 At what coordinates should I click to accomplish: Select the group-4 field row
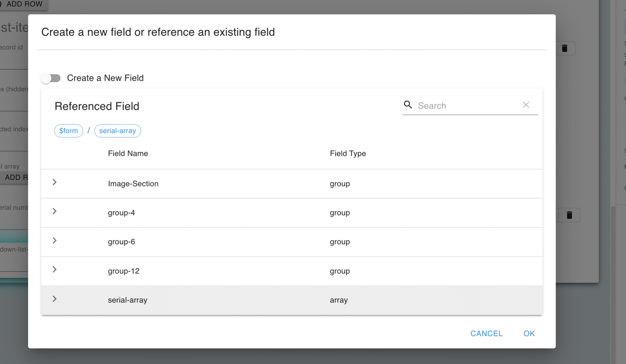click(121, 213)
